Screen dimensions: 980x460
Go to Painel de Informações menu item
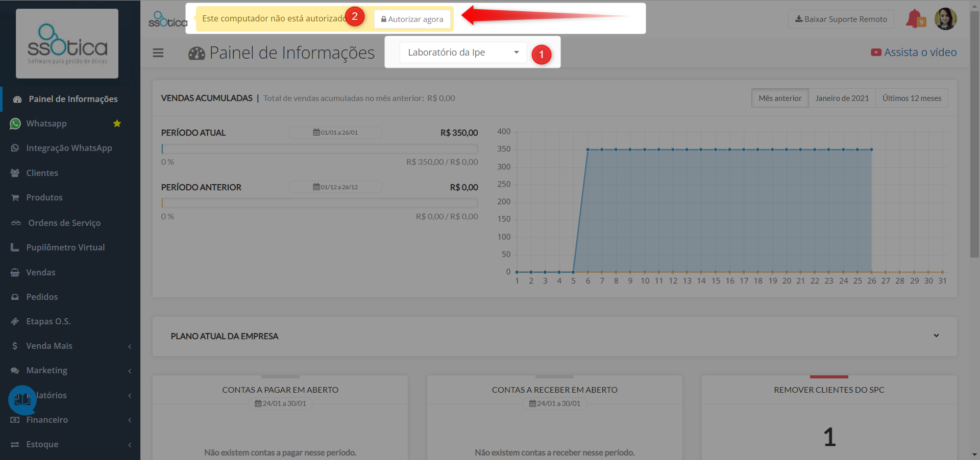(71, 99)
